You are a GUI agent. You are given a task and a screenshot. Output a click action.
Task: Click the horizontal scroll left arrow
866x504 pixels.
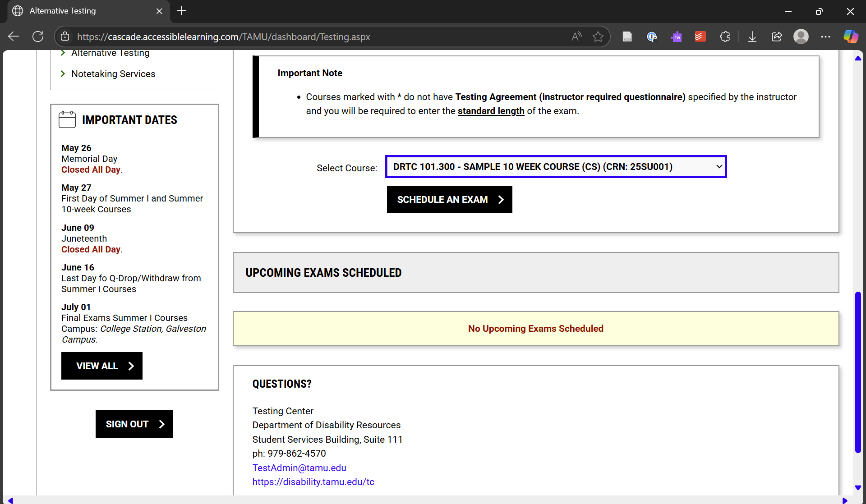11,500
